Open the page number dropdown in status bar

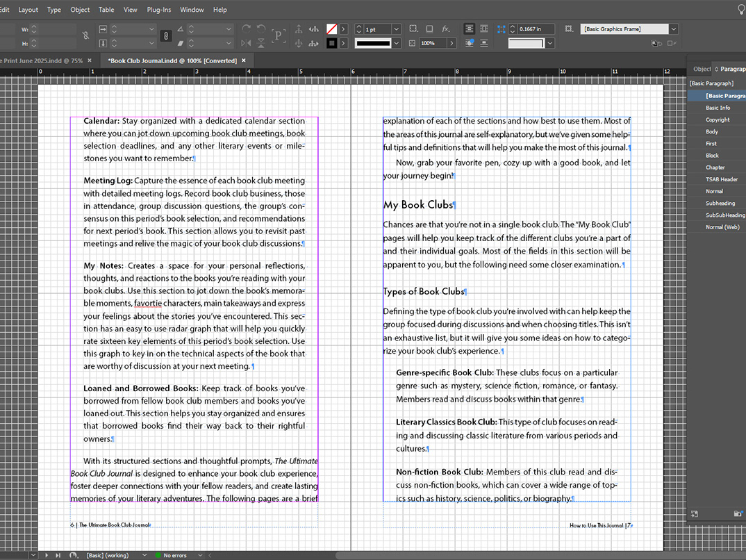pyautogui.click(x=33, y=555)
